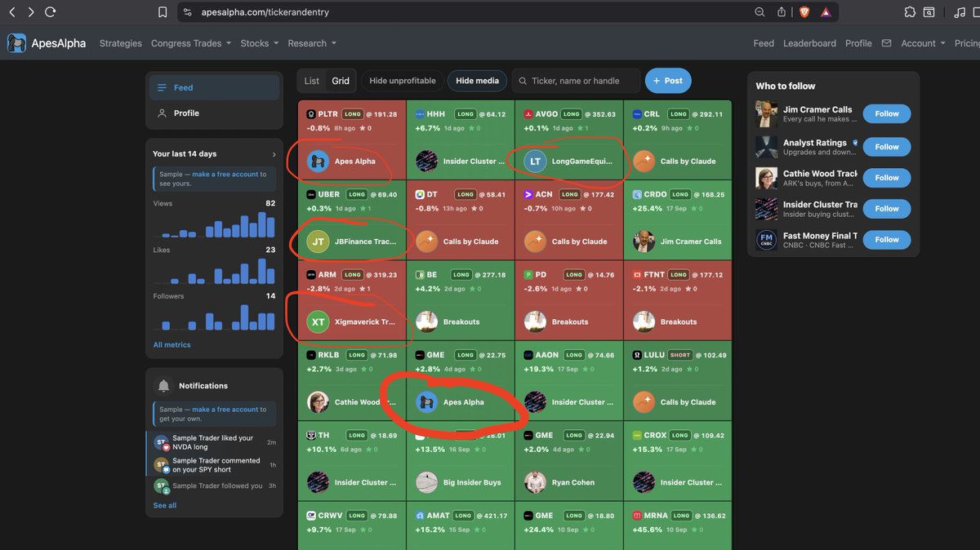Open the Leaderboard nav item
Viewport: 980px width, 550px height.
[809, 43]
